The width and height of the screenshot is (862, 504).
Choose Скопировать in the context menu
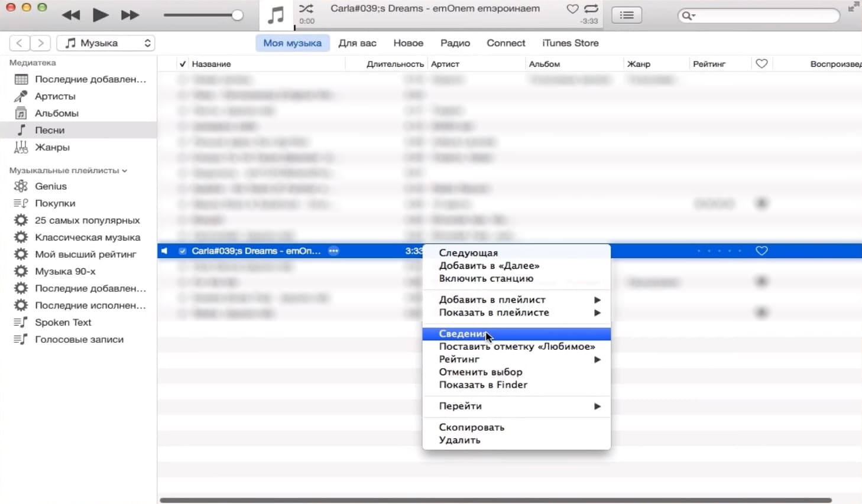[516, 428]
